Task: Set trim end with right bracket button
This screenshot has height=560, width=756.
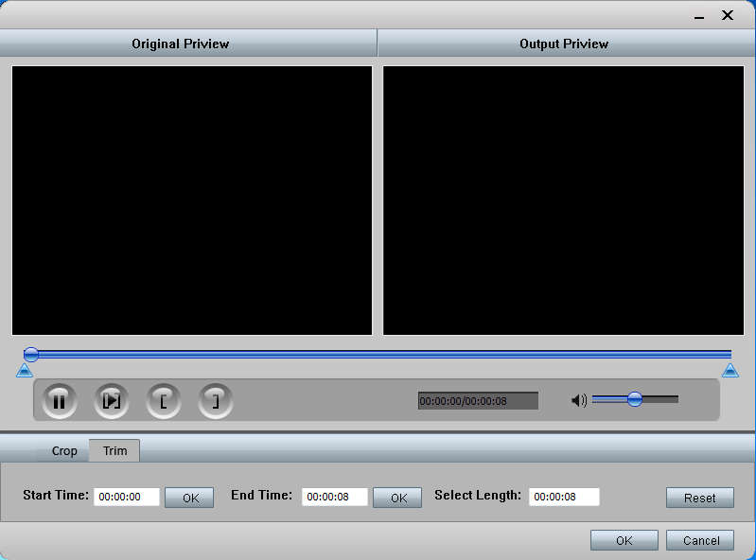Action: (216, 401)
